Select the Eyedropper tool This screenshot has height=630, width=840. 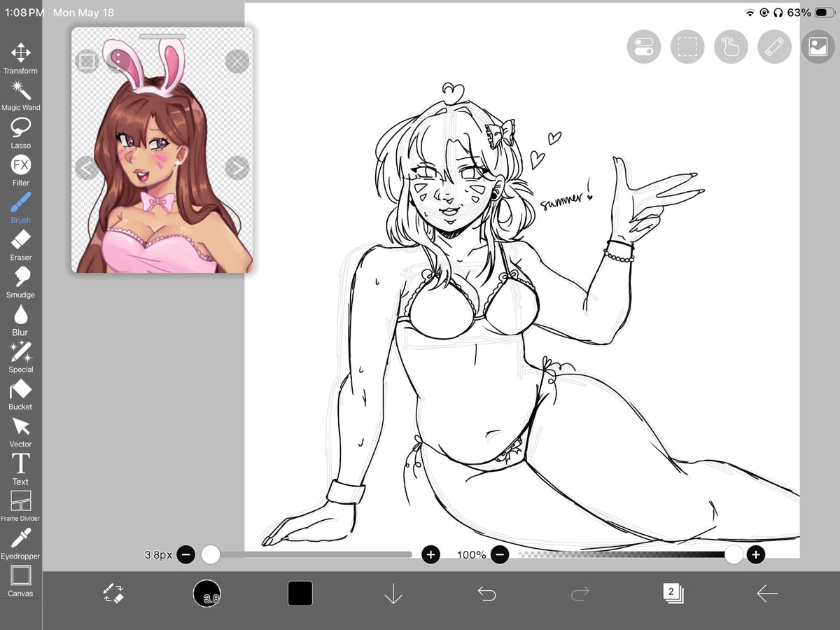(x=20, y=544)
